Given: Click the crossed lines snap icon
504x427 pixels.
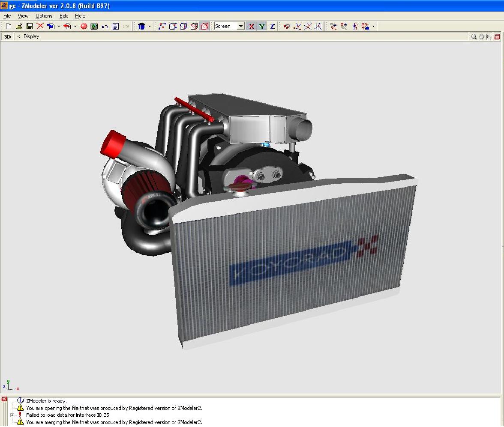Looking at the screenshot, I should tap(308, 27).
